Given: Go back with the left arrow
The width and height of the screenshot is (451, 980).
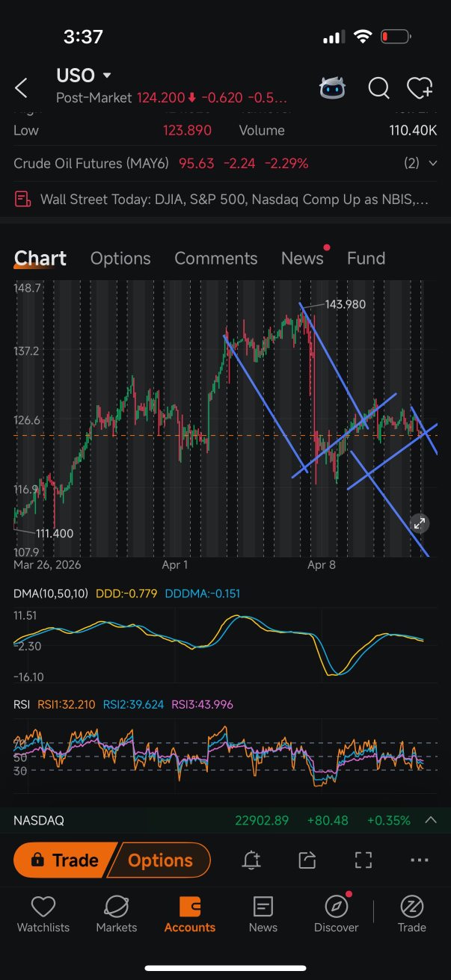Looking at the screenshot, I should [x=21, y=88].
